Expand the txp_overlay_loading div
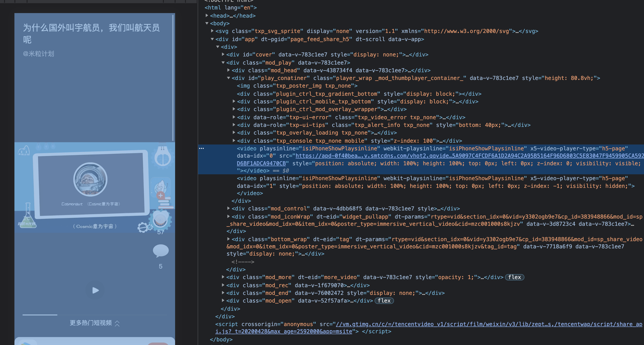 click(234, 133)
